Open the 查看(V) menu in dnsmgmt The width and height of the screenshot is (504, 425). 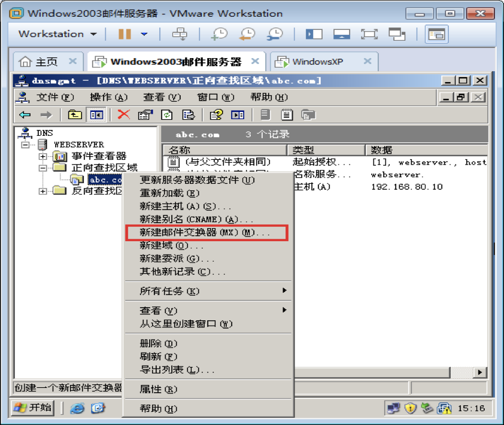162,97
